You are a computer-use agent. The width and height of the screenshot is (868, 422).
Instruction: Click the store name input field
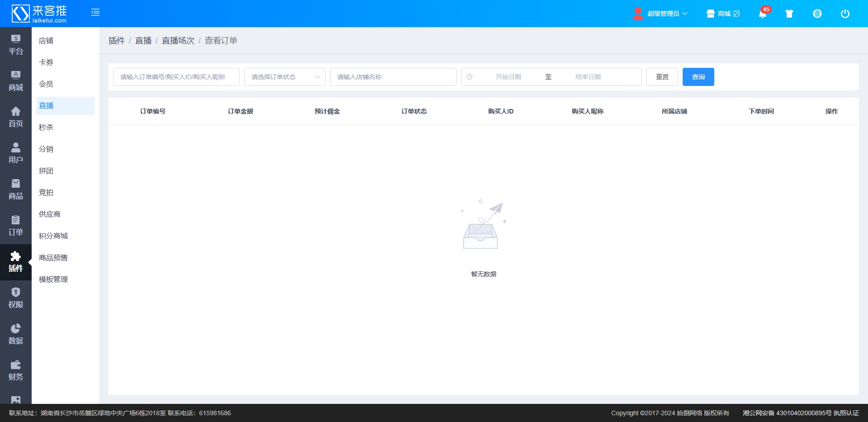(x=393, y=77)
